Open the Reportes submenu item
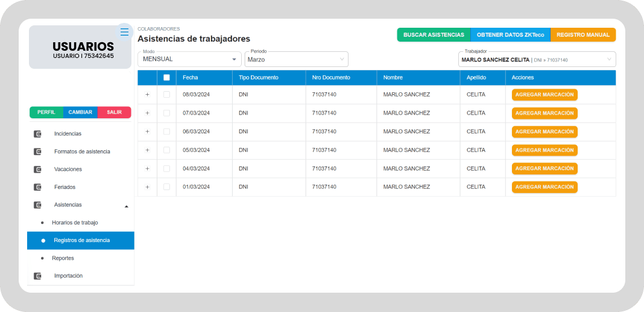Viewport: 644px width, 312px height. 63,258
